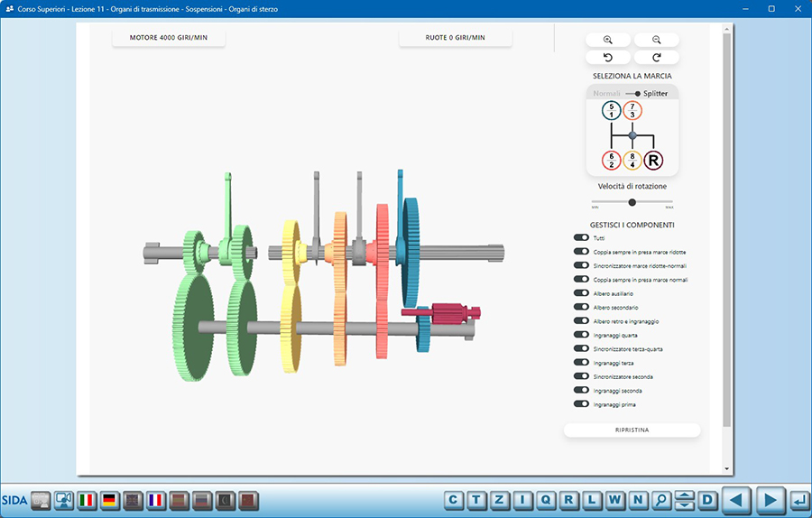Go to next page with right arrow
The image size is (812, 518).
pyautogui.click(x=769, y=499)
